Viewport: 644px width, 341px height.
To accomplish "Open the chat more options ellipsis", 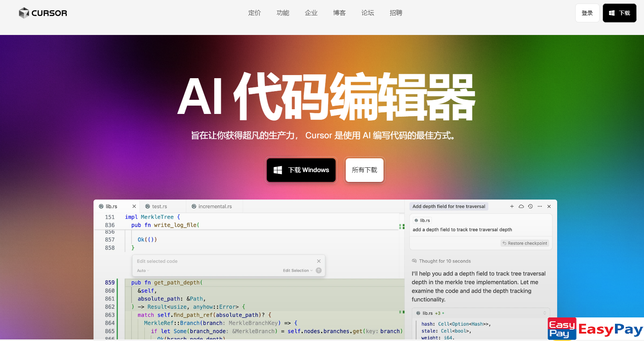I will tap(540, 206).
